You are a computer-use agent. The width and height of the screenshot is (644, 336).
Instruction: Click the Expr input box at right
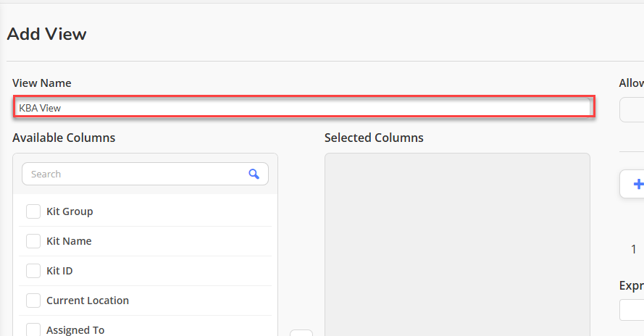pos(632,310)
